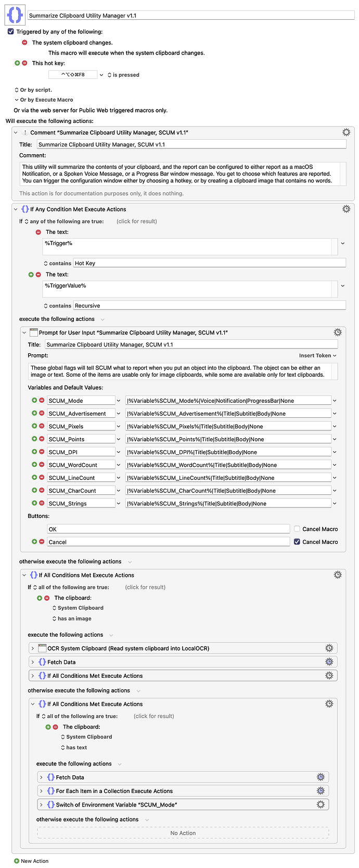This screenshot has height=868, width=359.
Task: Click the gear on OCR System Clipboard action
Action: [329, 648]
